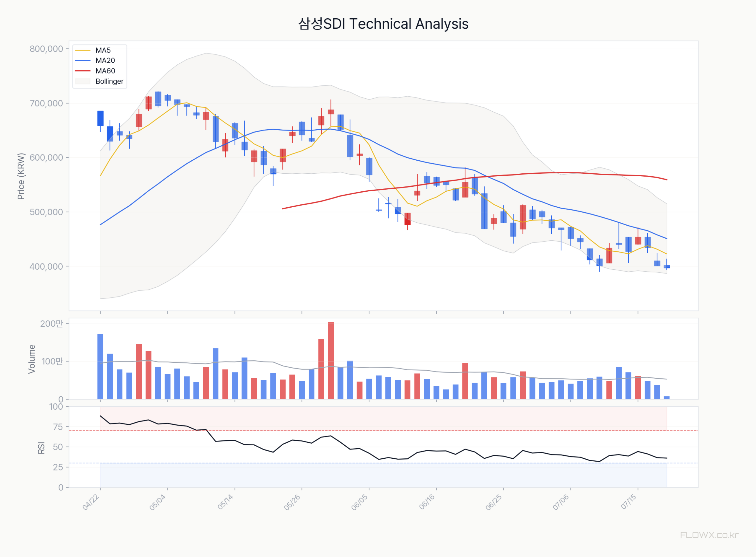The width and height of the screenshot is (756, 557).
Task: Click the 100 tick on the RSI axis
Action: coord(56,407)
